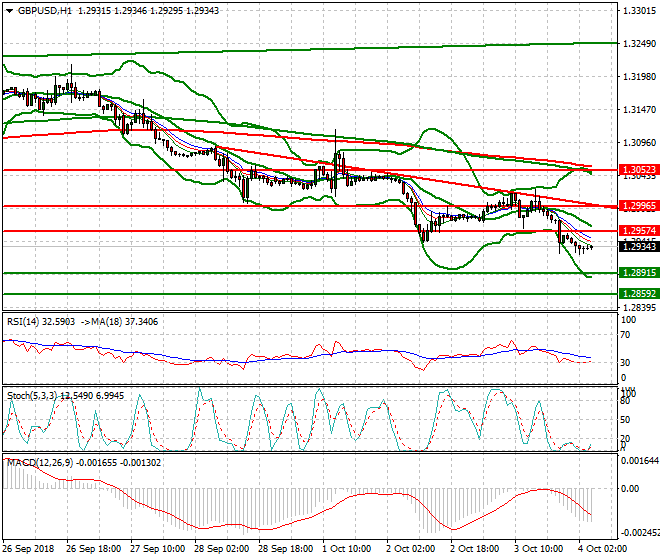Click the 1.30960 price scale value
This screenshot has height=560, width=660.
[639, 143]
